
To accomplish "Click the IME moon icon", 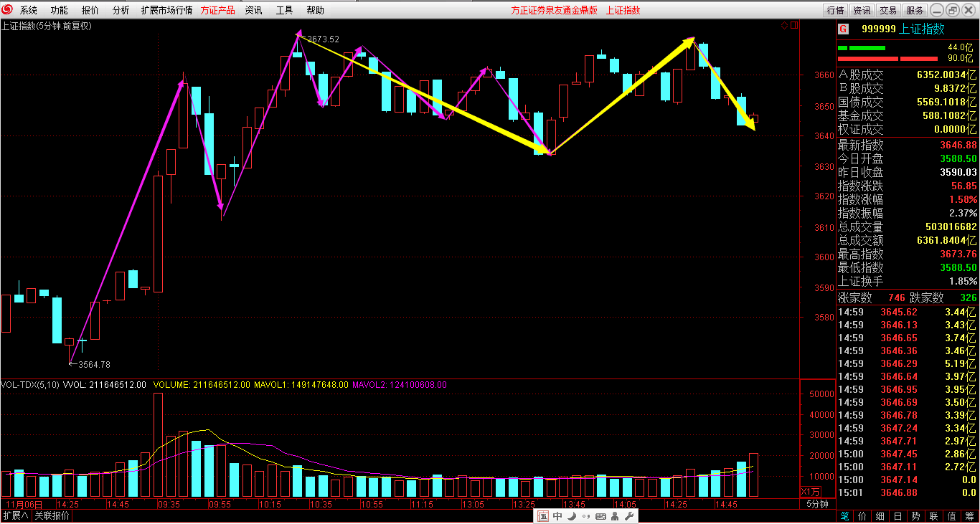I will 572,516.
